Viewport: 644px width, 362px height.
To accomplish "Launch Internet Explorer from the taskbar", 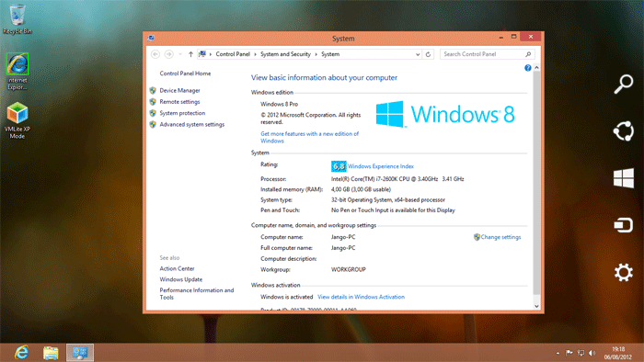I will click(x=21, y=353).
